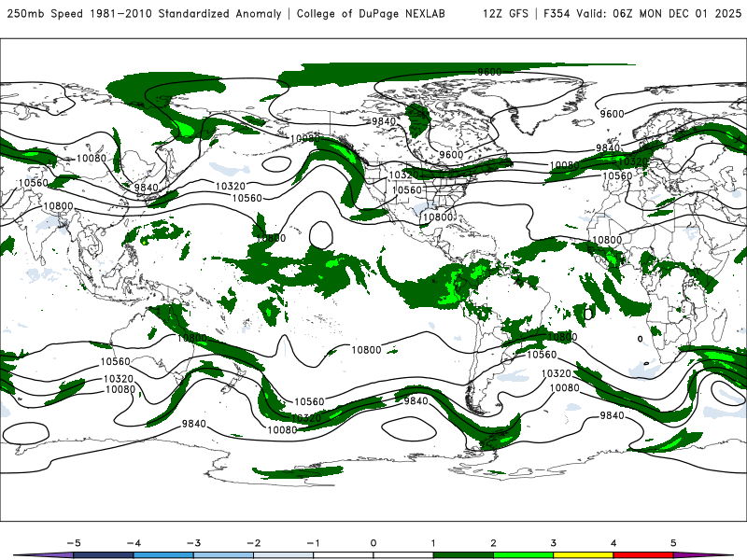747x560 pixels.
Task: Click the pale blue -2 to -1 legend segment
Action: tap(284, 555)
